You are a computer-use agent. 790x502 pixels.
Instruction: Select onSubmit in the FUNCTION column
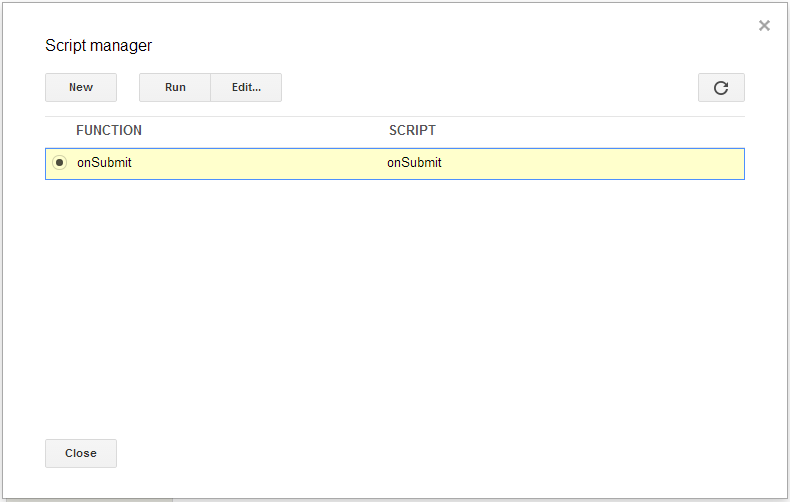104,163
